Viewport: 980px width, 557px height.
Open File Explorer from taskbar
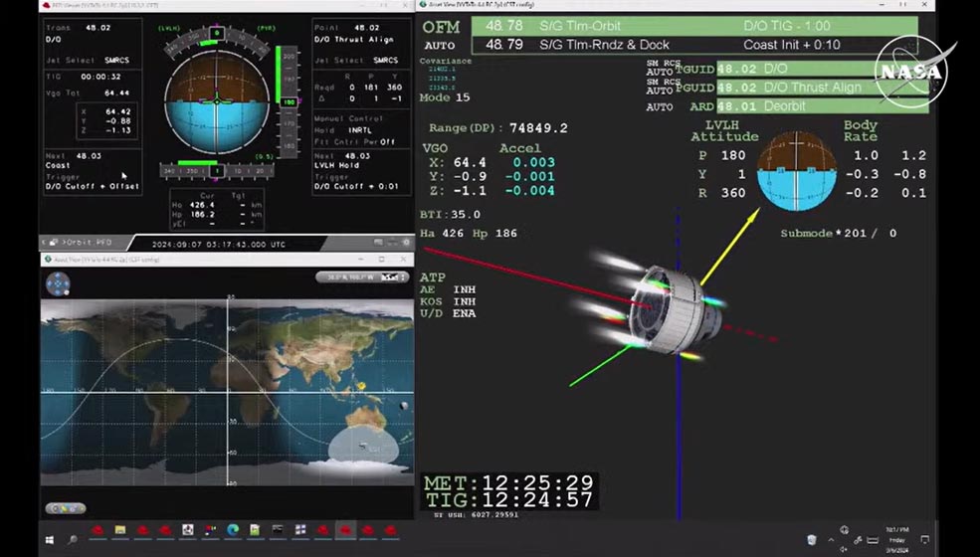click(120, 531)
